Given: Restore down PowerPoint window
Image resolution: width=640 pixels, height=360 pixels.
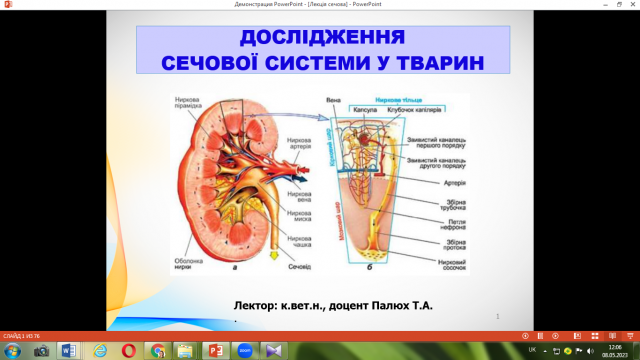Looking at the screenshot, I should tap(619, 4).
